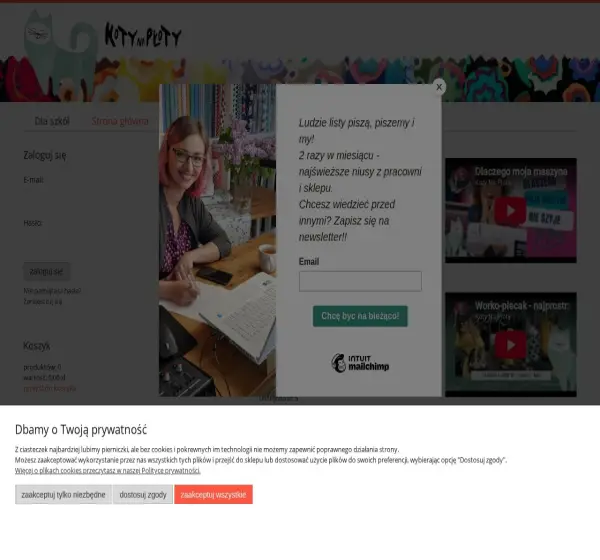Click the 'Chcę byc na bieżąco!' subscribe button
The height and width of the screenshot is (560, 600).
[x=360, y=316]
